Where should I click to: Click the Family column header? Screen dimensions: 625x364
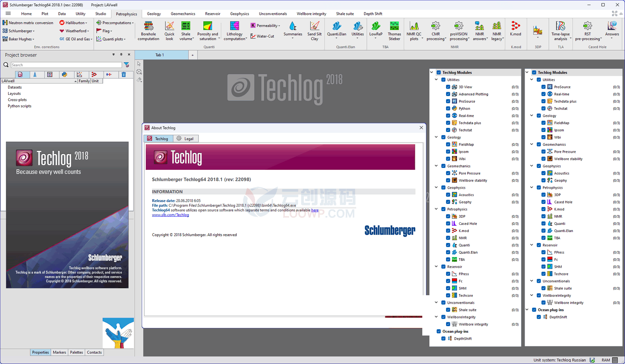pyautogui.click(x=84, y=81)
